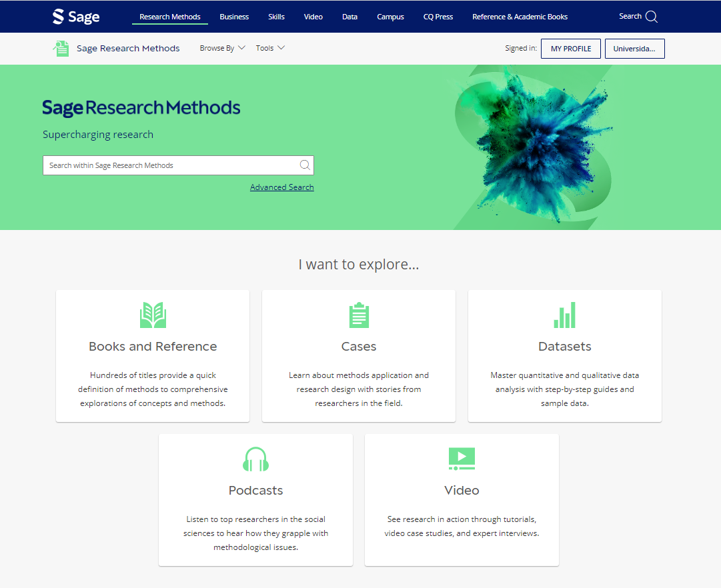721x588 pixels.
Task: Click the magnifying glass in the search bar
Action: [x=305, y=165]
